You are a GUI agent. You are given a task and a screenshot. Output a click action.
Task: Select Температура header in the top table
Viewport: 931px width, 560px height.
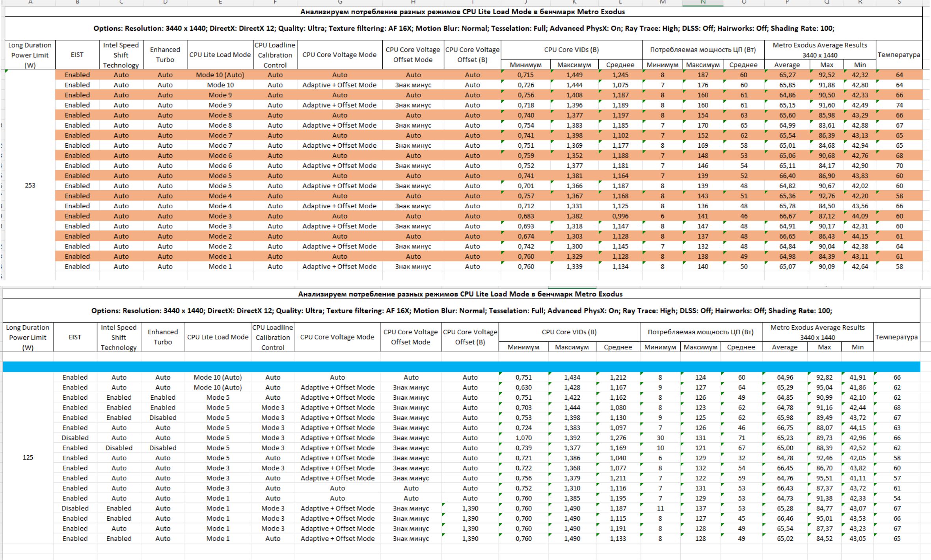(899, 55)
